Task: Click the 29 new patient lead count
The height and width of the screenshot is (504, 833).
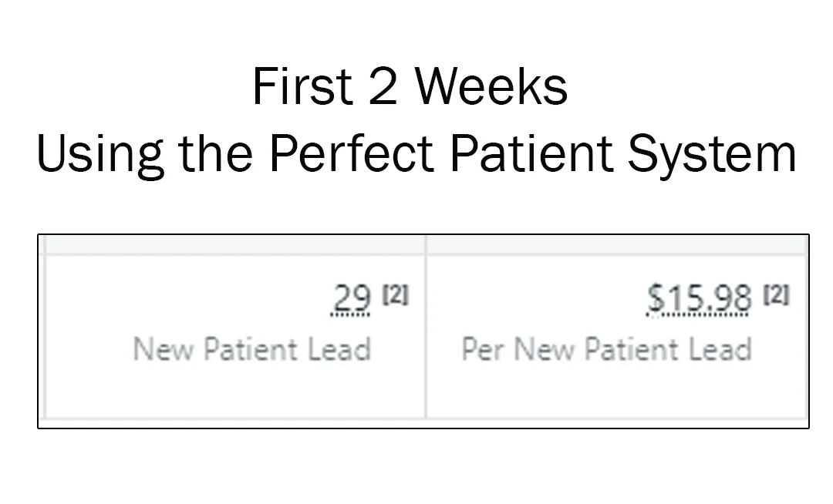Action: pos(351,299)
